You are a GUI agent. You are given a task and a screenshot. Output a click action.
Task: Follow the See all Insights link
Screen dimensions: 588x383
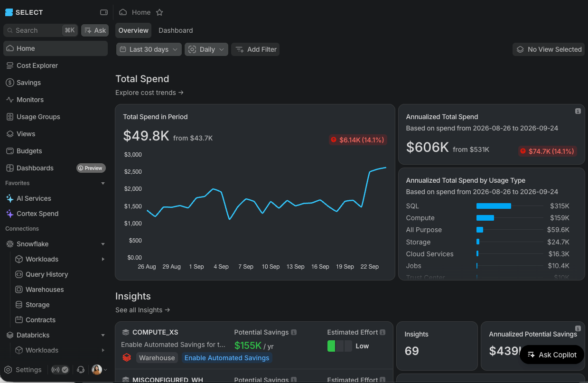(143, 310)
